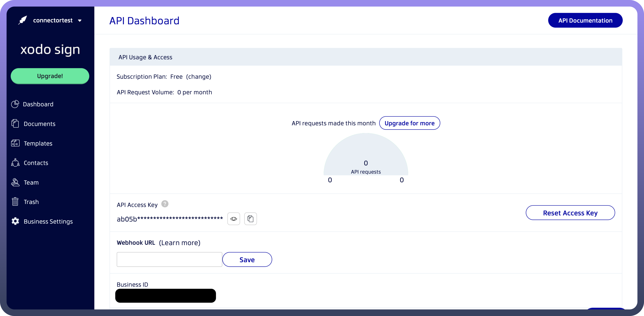Click the Webhook URL input field
Screen dimensions: 644x316
point(169,260)
